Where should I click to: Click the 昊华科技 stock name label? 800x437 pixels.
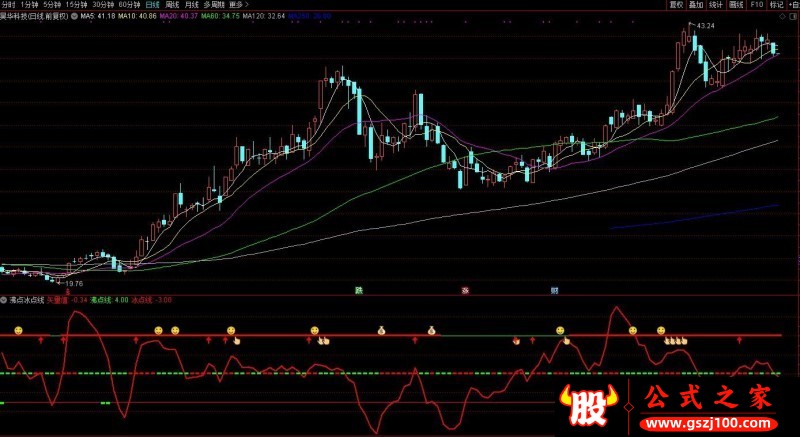pos(13,16)
